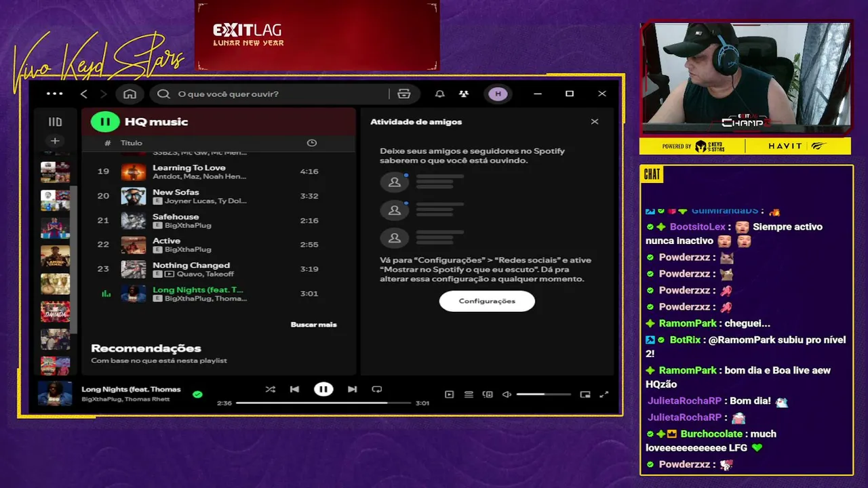Open Thomas Rhett artist link in player bar

click(x=147, y=399)
